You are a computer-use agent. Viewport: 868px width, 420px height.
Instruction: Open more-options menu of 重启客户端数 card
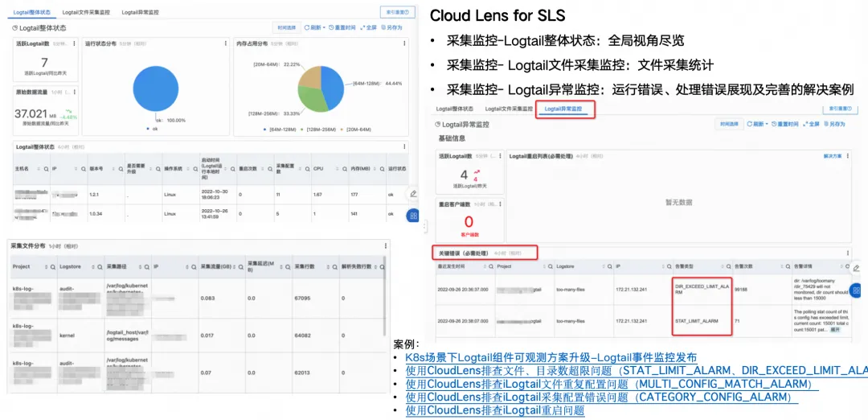501,204
